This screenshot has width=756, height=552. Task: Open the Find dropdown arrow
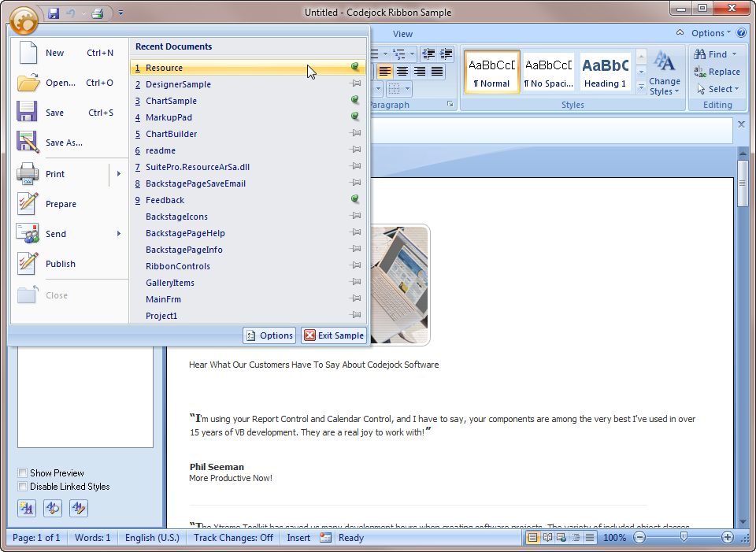[734, 54]
